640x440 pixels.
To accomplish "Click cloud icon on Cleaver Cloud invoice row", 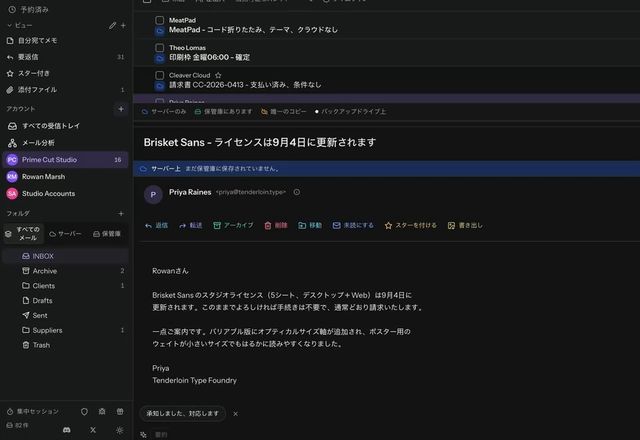I will (160, 86).
